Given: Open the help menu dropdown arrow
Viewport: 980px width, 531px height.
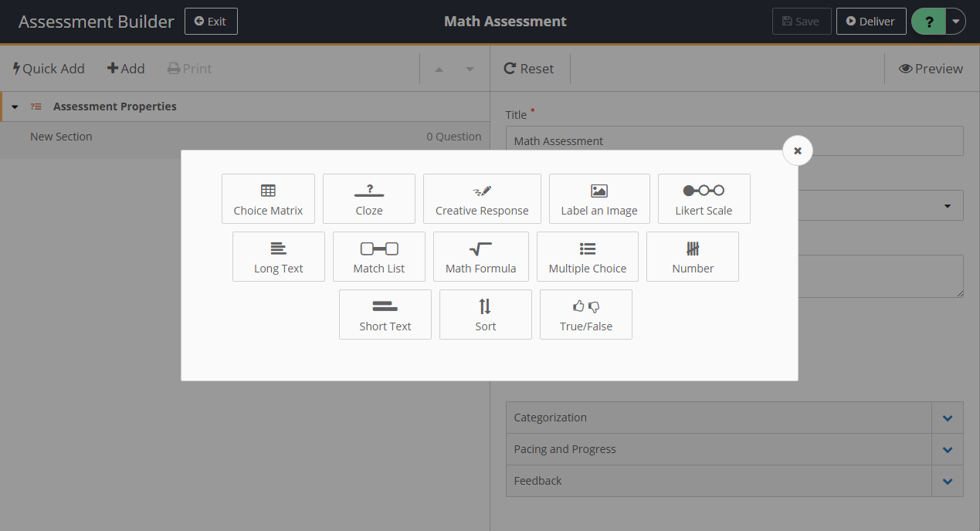Looking at the screenshot, I should point(956,22).
